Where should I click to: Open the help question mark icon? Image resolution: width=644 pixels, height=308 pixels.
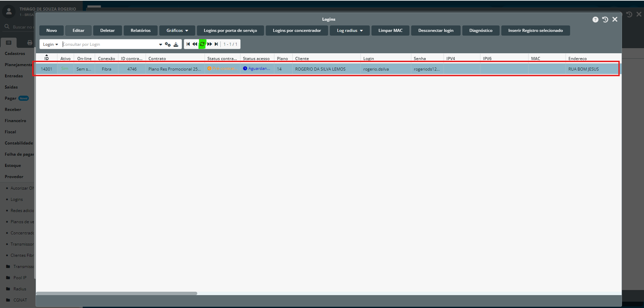pos(595,20)
